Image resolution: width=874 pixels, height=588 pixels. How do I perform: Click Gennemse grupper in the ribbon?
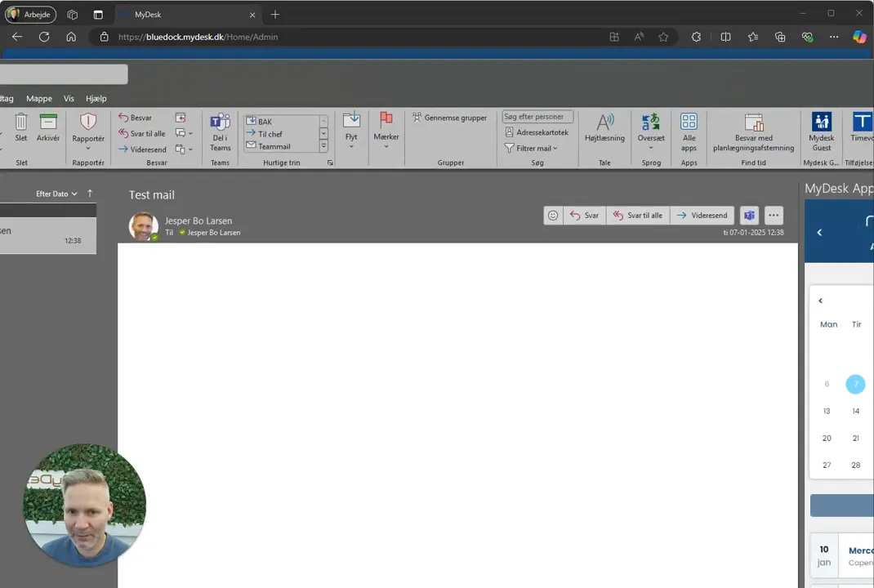coord(449,118)
